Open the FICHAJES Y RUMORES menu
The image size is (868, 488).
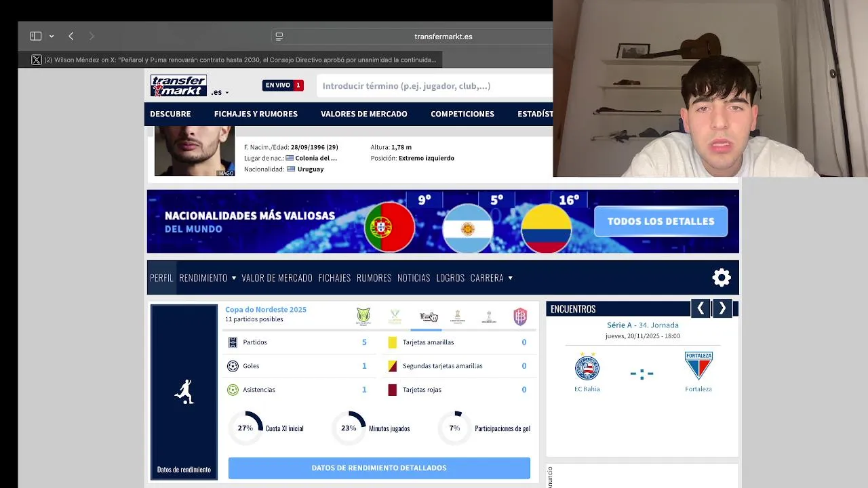(256, 114)
